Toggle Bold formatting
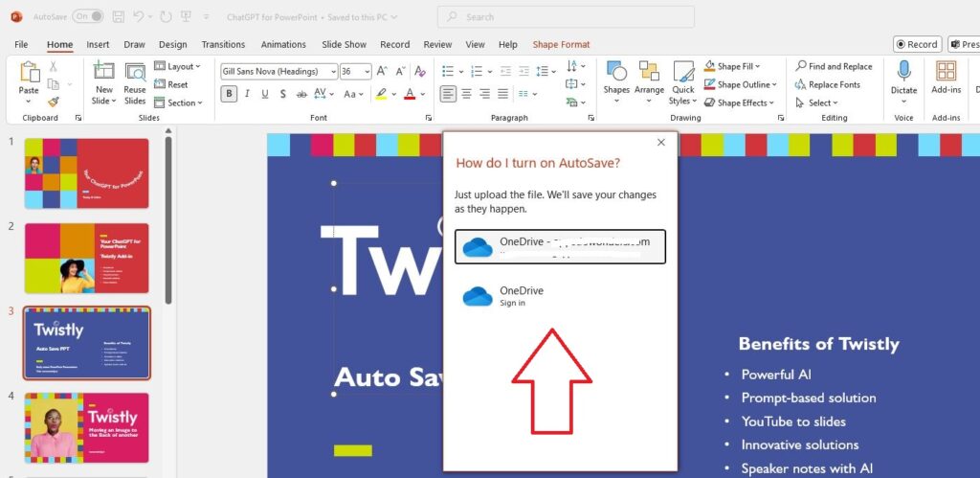 (x=229, y=94)
